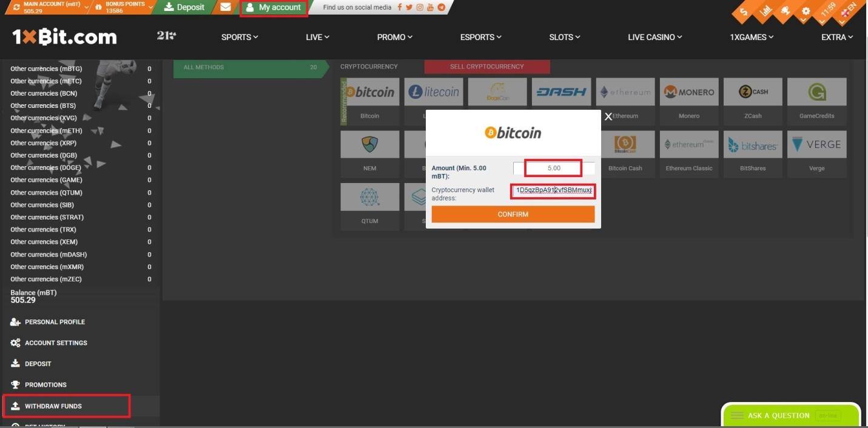Open the Ask a Question chat
The width and height of the screenshot is (868, 428).
[790, 416]
